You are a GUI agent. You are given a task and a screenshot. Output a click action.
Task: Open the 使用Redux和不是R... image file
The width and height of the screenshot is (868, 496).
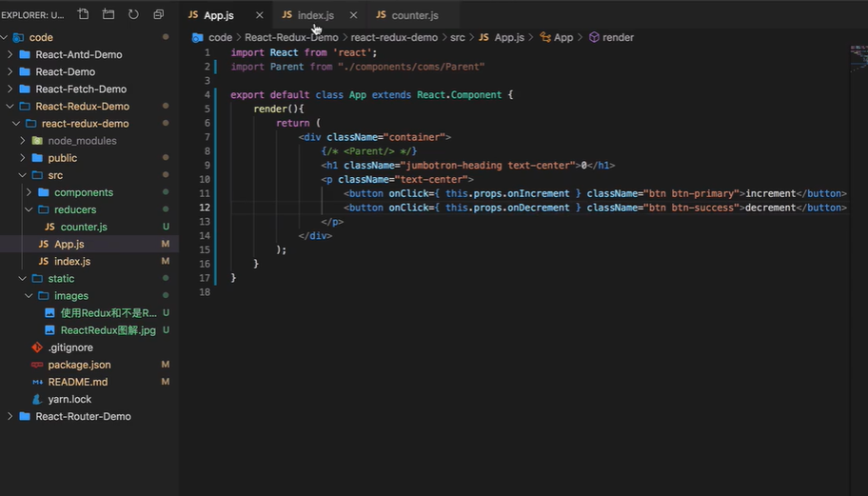click(108, 313)
